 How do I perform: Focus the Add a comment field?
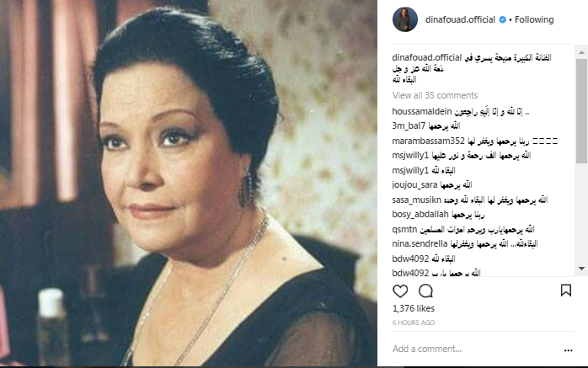476,349
